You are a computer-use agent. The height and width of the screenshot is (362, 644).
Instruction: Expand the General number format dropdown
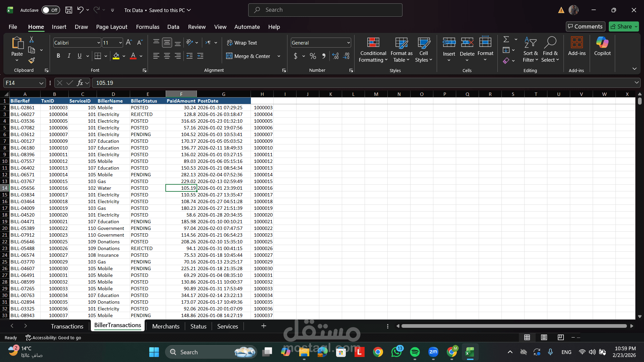click(348, 43)
